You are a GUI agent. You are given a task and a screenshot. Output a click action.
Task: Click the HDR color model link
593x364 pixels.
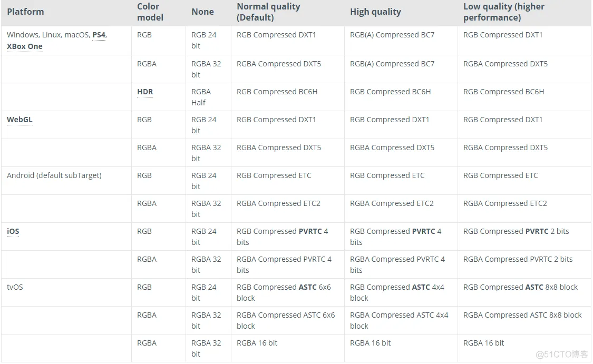point(145,92)
